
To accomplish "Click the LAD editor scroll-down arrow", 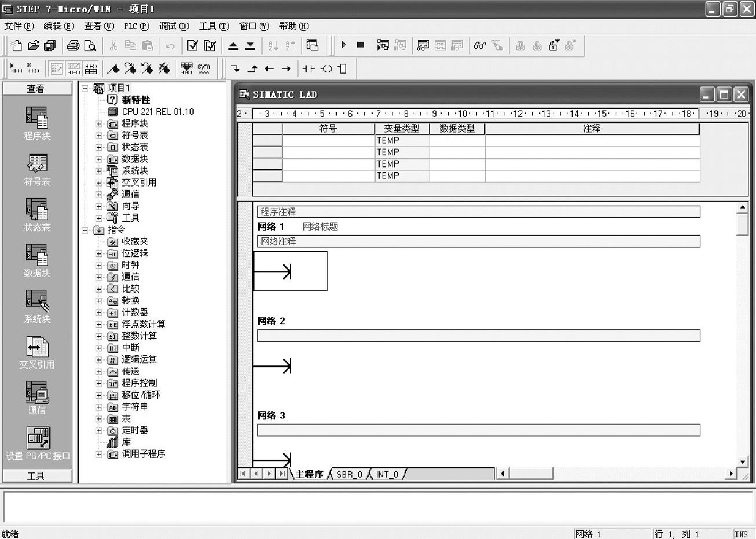I will (x=742, y=462).
